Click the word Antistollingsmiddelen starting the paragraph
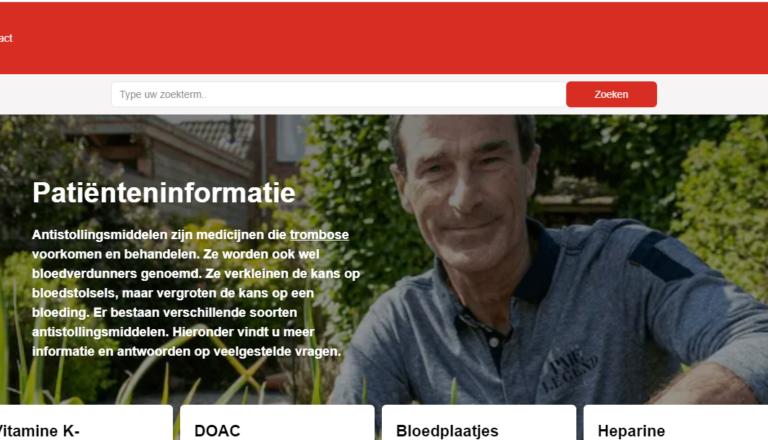Viewport: 768px width, 440px height. click(99, 235)
